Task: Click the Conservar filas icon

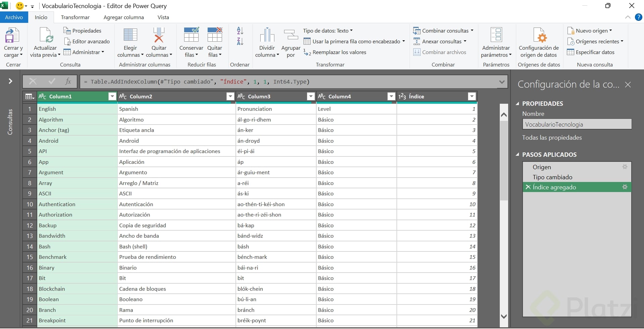Action: pyautogui.click(x=191, y=35)
